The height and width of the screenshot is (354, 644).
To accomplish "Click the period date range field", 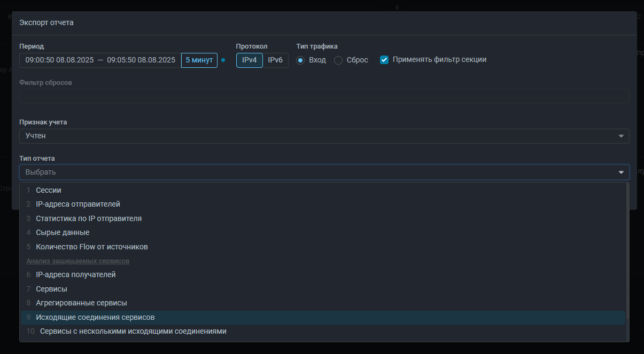I will pyautogui.click(x=100, y=60).
